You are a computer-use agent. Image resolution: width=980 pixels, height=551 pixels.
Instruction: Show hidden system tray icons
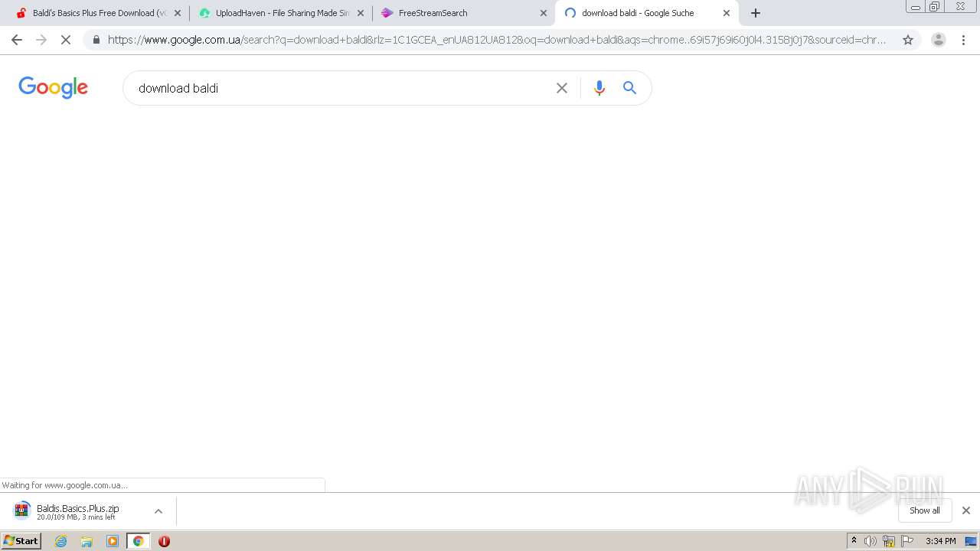pos(854,541)
